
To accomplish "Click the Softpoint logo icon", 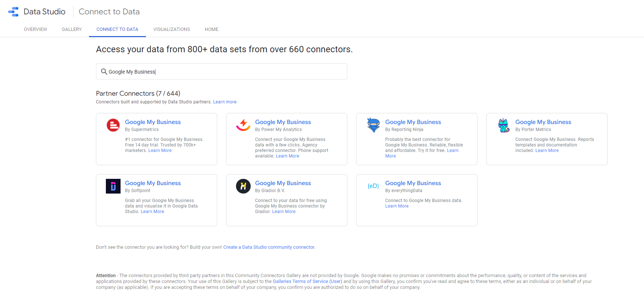I will tap(113, 186).
